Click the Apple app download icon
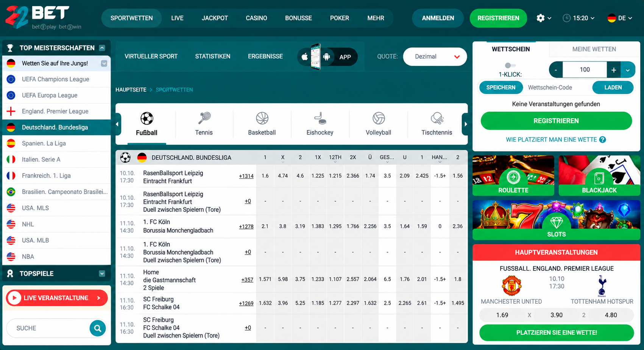 coord(304,57)
